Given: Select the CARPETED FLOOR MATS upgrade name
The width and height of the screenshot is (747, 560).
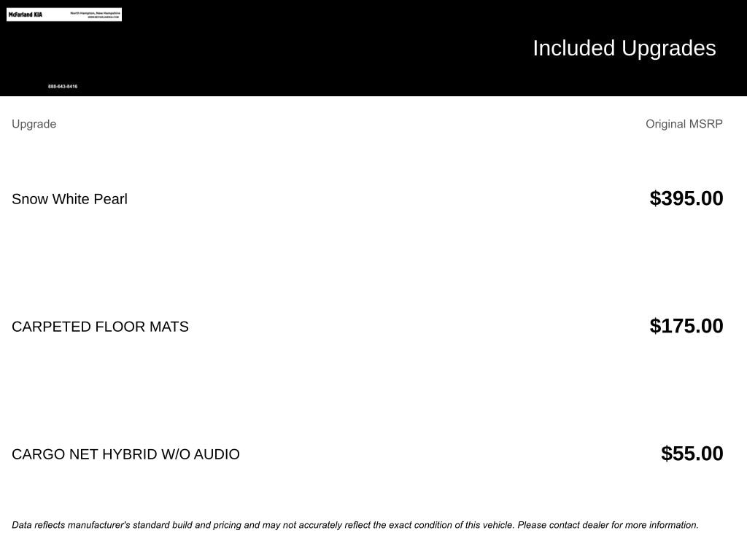Looking at the screenshot, I should (x=100, y=327).
